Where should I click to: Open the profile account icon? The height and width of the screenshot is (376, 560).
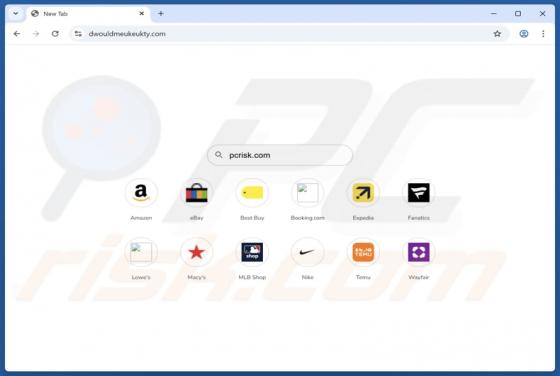tap(524, 34)
